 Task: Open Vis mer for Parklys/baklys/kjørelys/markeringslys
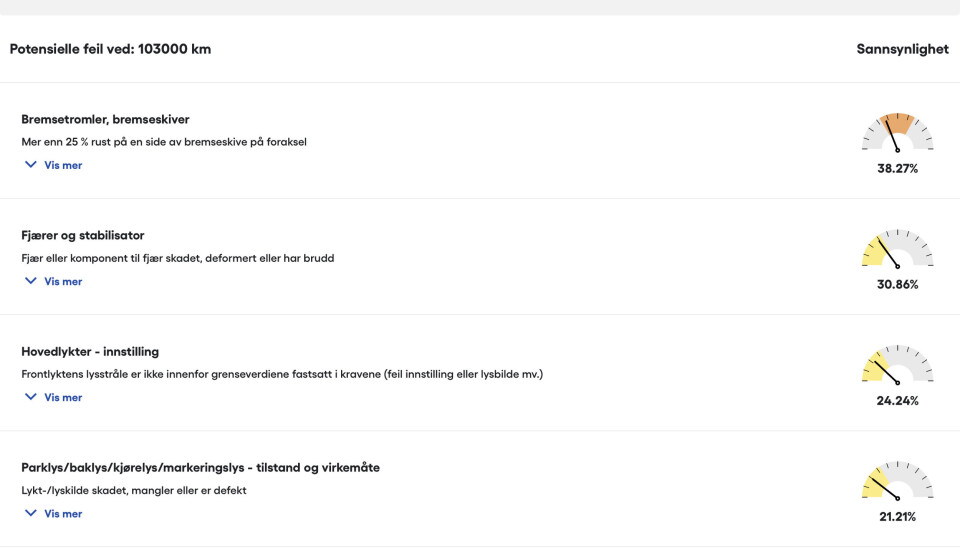[53, 513]
